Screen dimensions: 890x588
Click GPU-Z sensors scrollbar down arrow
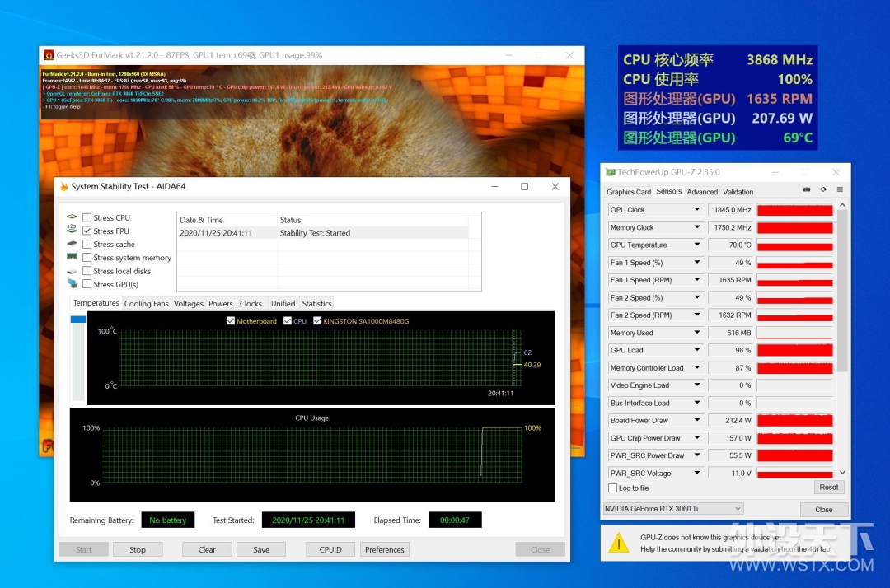(842, 473)
